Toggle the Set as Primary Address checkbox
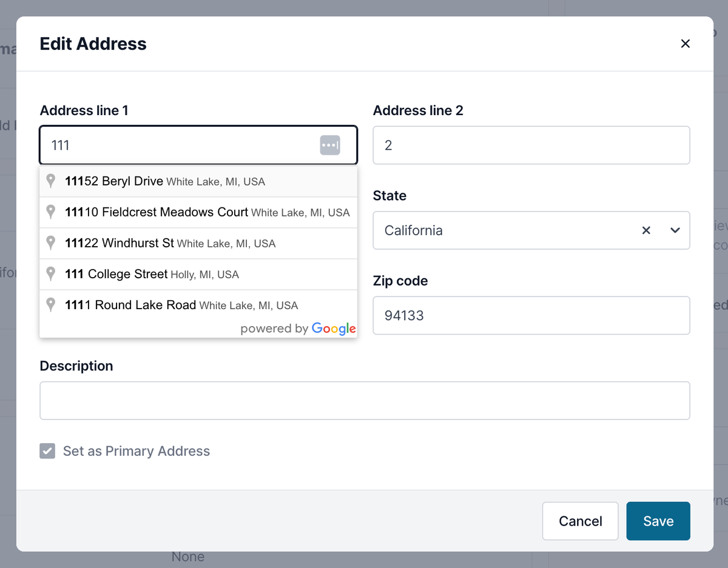The height and width of the screenshot is (568, 728). point(47,451)
